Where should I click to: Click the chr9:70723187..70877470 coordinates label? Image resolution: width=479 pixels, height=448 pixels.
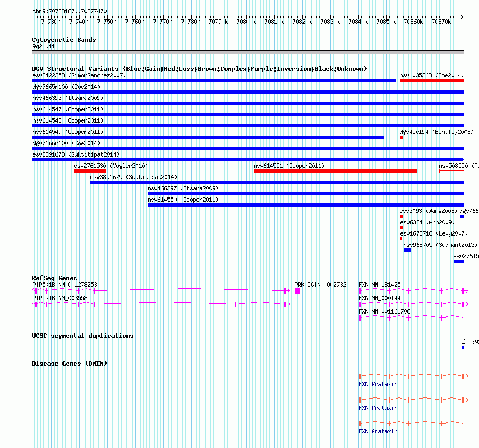69,12
